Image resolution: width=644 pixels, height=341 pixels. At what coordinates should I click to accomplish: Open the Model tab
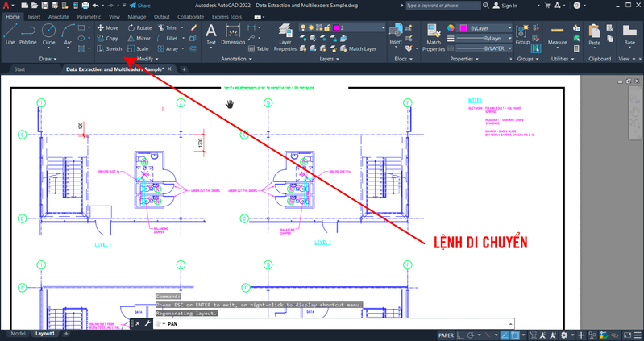pos(18,334)
